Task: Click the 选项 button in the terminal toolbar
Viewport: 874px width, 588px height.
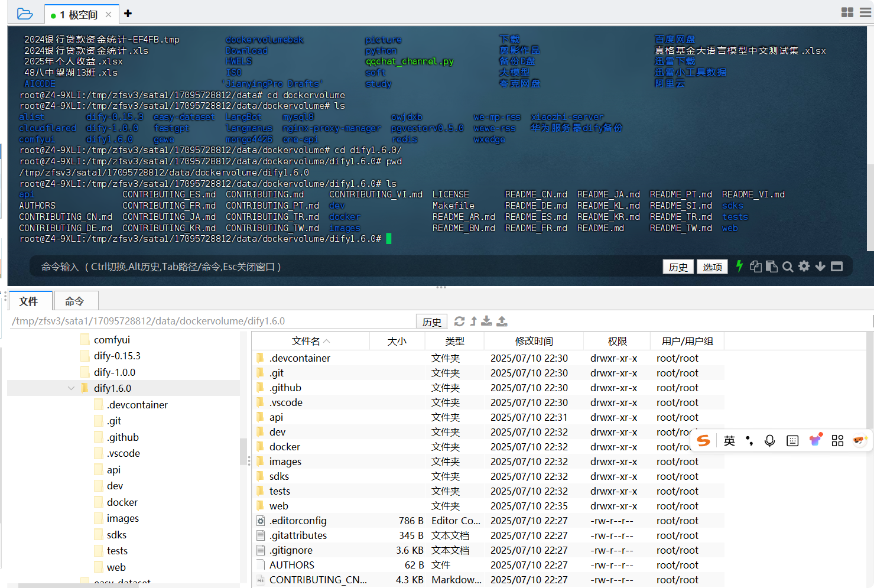Action: pyautogui.click(x=712, y=267)
